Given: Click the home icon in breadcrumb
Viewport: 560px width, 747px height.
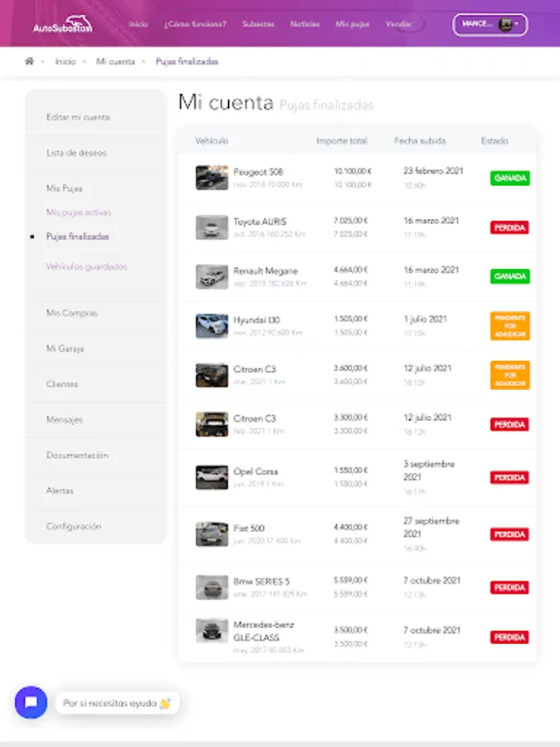Looking at the screenshot, I should [30, 61].
